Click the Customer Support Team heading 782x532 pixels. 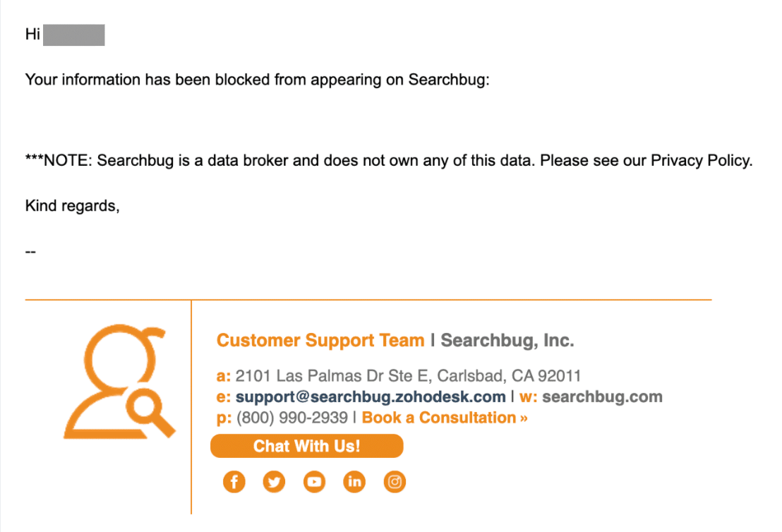320,340
